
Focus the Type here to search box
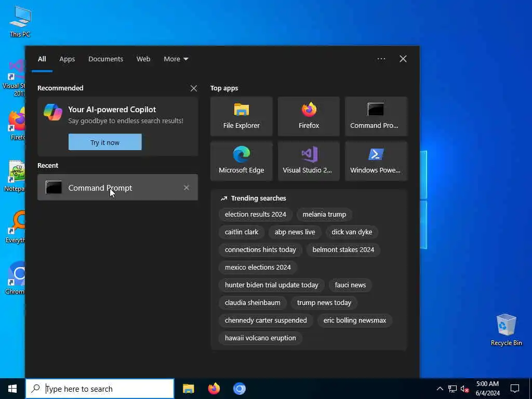tap(100, 389)
